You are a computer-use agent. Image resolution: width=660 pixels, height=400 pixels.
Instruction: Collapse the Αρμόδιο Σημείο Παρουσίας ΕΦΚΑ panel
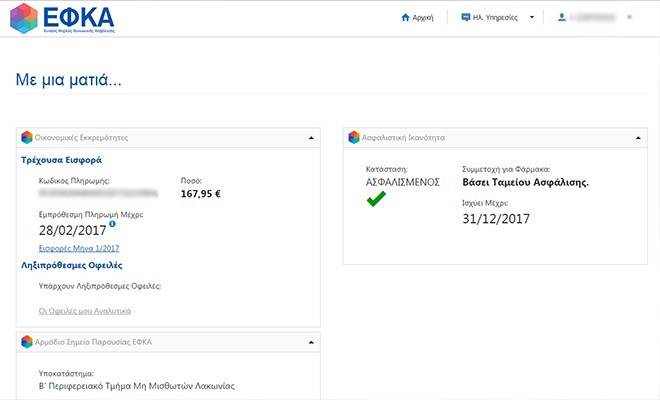[311, 342]
